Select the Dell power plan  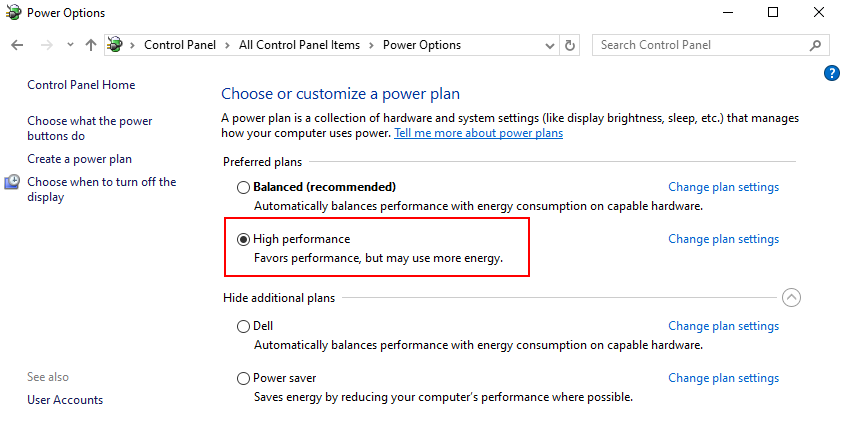coord(243,326)
